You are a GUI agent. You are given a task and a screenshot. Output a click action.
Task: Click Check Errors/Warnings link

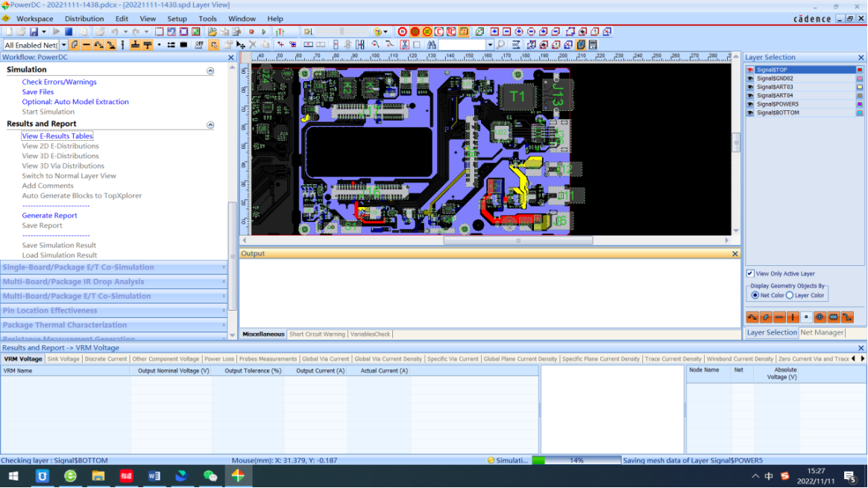[x=59, y=82]
